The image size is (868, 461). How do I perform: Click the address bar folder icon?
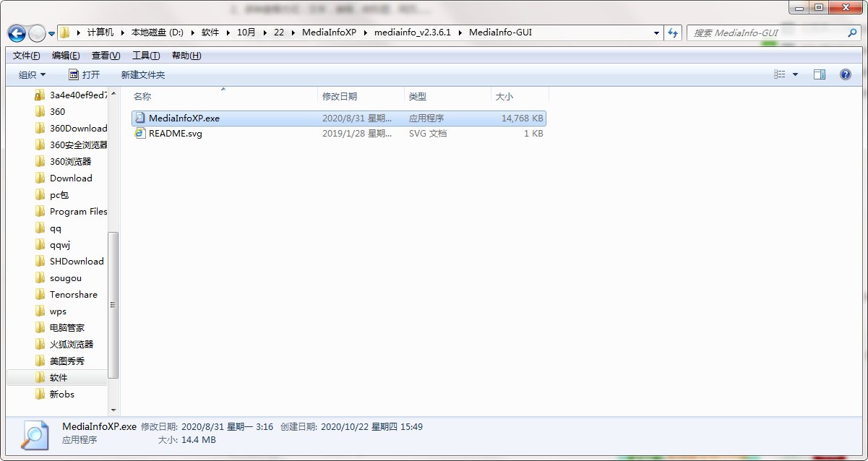[x=65, y=33]
